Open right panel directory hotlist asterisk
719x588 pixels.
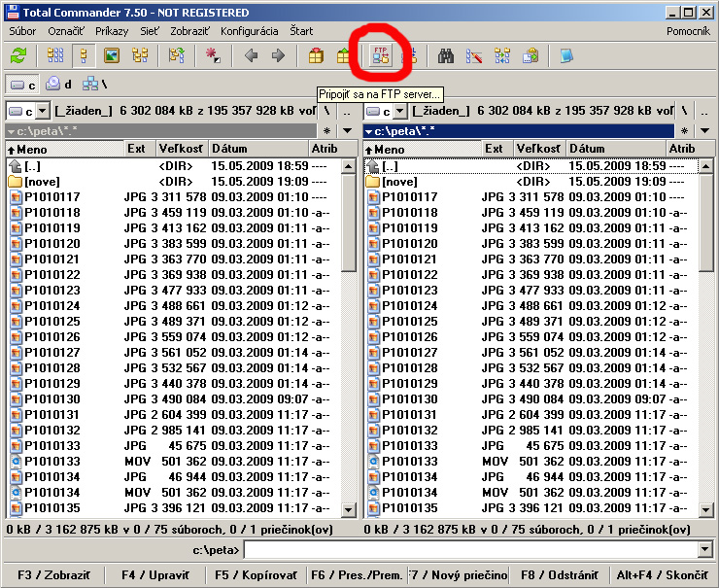(x=685, y=131)
